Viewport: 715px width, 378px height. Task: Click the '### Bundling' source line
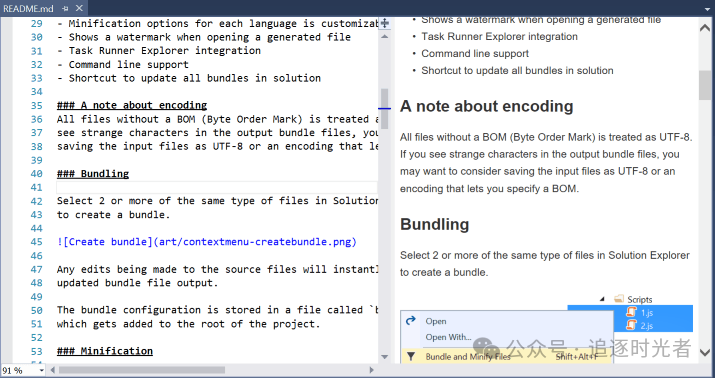(93, 174)
